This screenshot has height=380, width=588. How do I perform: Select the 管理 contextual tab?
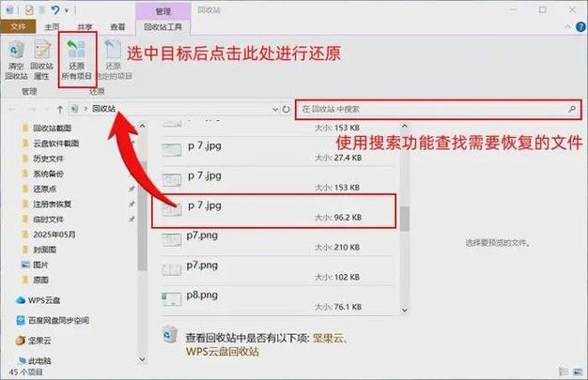[x=163, y=11]
